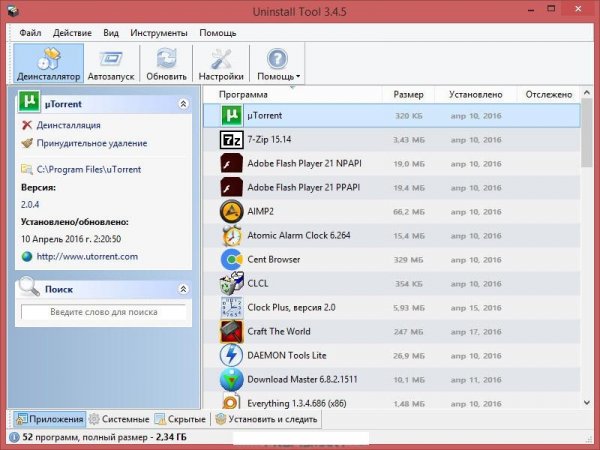
Task: Open the Помощь menu in menu bar
Action: click(x=218, y=33)
